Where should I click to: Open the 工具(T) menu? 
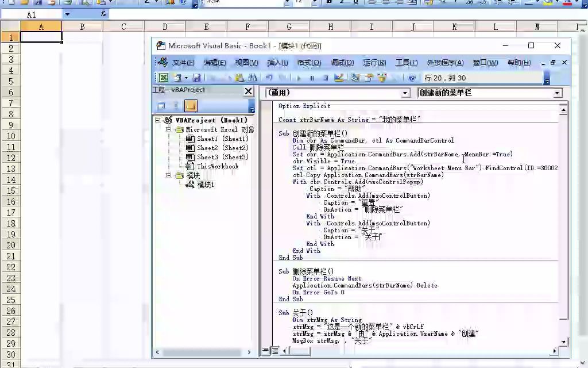[407, 63]
